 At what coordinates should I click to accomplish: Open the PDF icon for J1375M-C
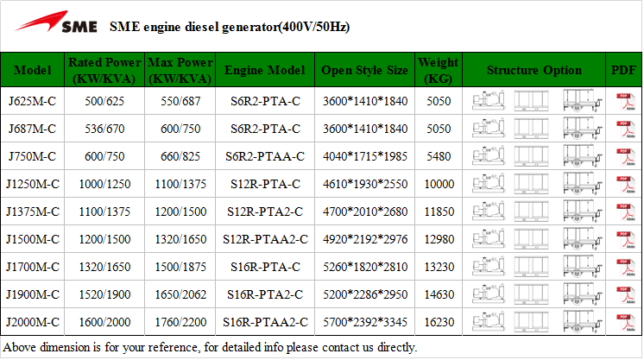coord(626,212)
